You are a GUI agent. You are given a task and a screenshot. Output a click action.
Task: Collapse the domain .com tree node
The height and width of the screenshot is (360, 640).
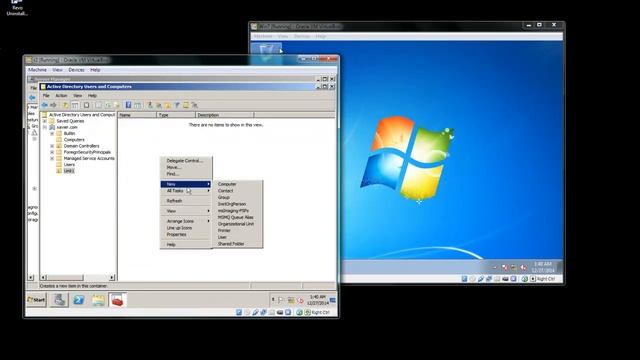pos(45,127)
